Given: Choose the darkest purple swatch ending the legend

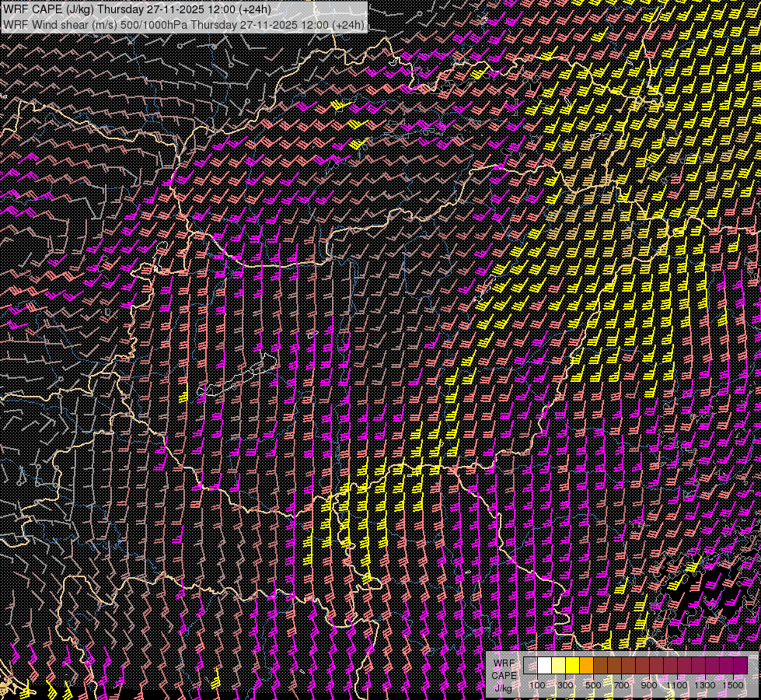Looking at the screenshot, I should [740, 665].
